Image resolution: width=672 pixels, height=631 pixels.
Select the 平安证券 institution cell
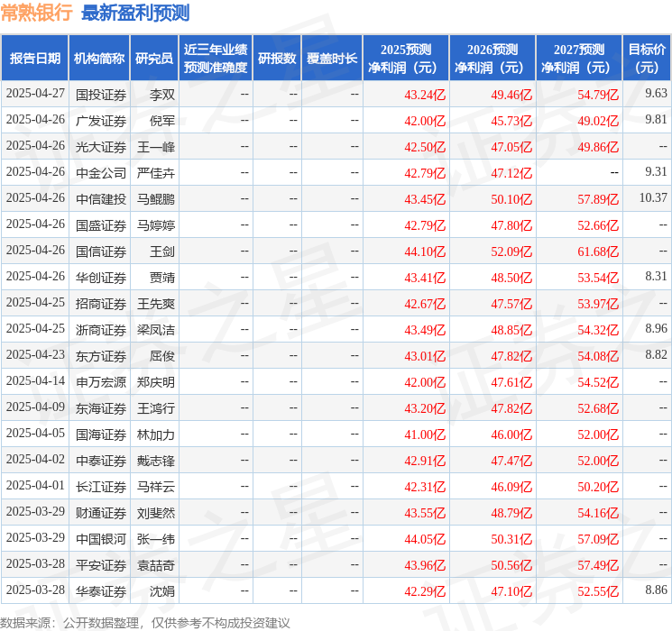(x=101, y=565)
